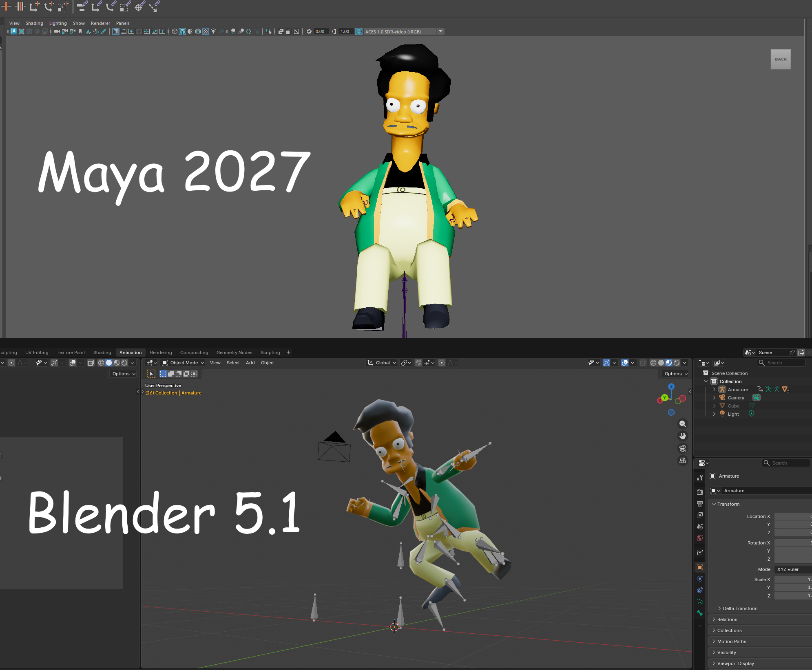Toggle show gizmo in main viewport
This screenshot has height=670, width=812.
606,363
